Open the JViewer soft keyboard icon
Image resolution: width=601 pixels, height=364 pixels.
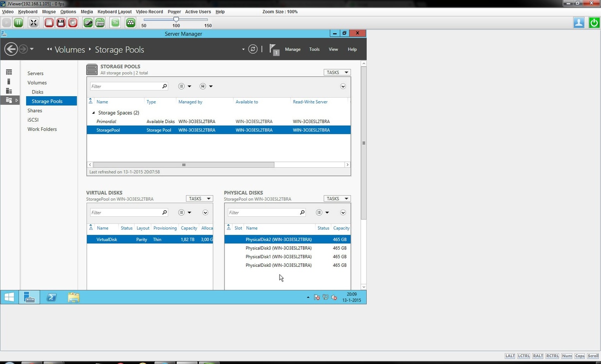coord(100,23)
